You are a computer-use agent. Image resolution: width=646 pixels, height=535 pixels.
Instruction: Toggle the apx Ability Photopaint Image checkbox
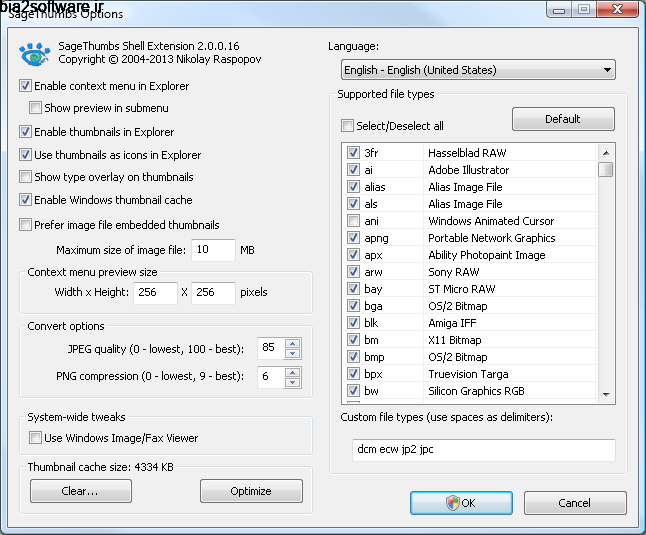[353, 255]
